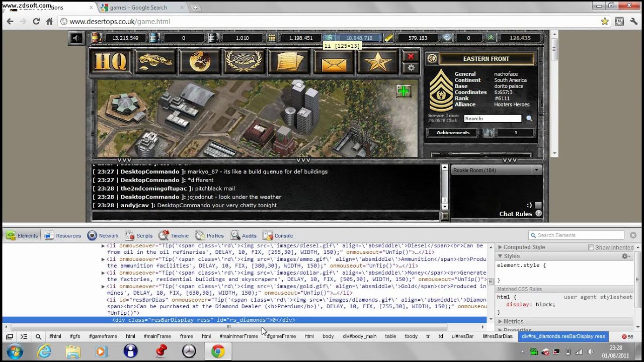644x362 pixels.
Task: Switch to the games - Google Search tab
Action: [142, 8]
